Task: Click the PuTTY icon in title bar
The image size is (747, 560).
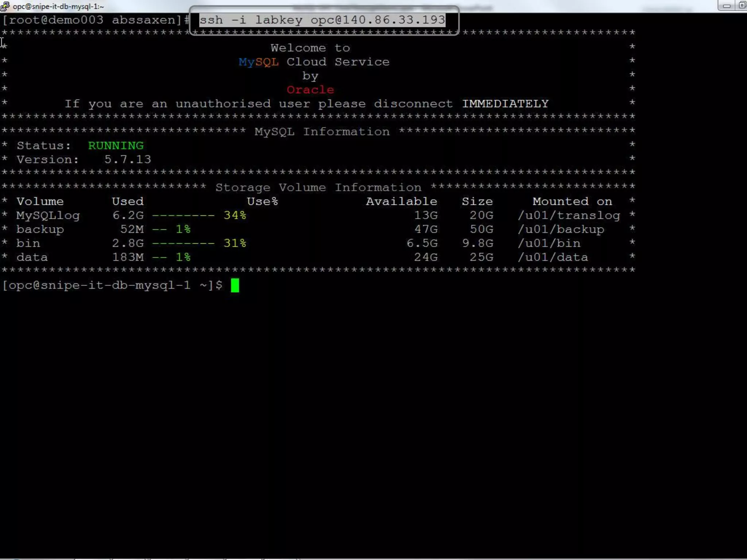Action: click(5, 6)
